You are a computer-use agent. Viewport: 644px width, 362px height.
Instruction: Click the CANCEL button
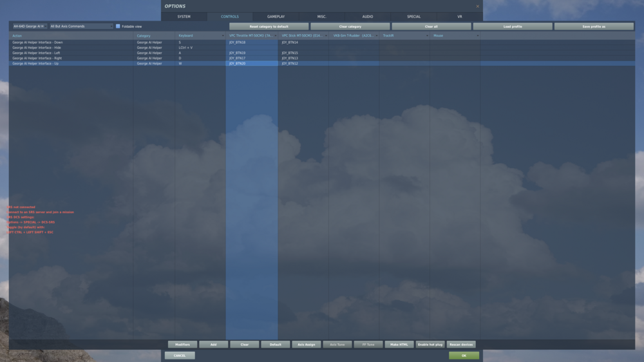pos(180,356)
